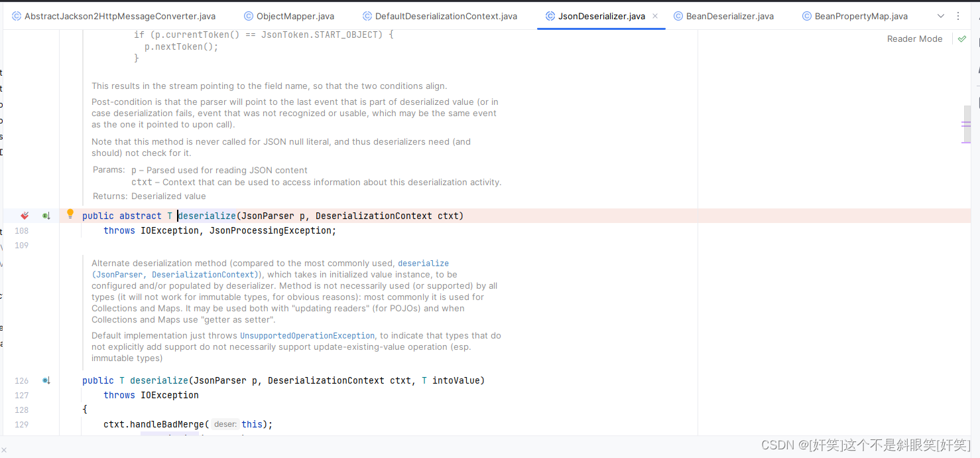Screen dimensions: 980x458
Task: Click green inspections checkmark beside Reader Mode
Action: tap(961, 38)
